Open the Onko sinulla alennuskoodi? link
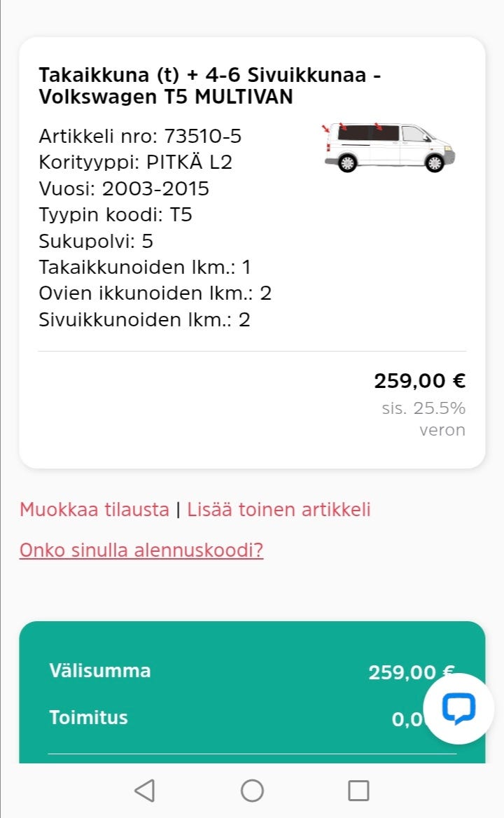504x818 pixels. pos(141,550)
